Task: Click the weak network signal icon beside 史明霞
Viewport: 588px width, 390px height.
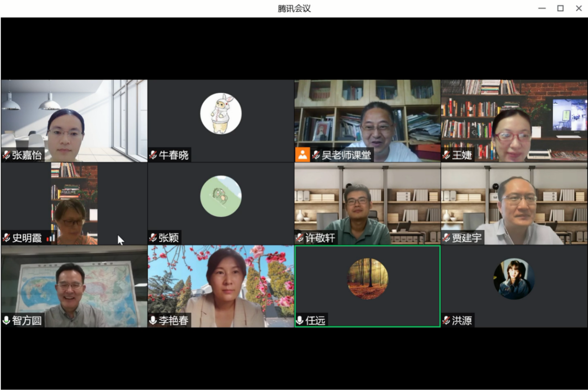Action: pyautogui.click(x=50, y=238)
